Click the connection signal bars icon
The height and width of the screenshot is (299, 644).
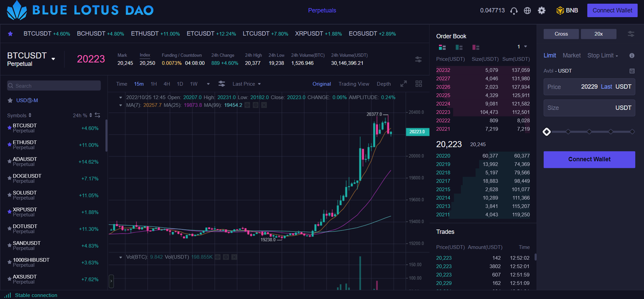tap(8, 295)
